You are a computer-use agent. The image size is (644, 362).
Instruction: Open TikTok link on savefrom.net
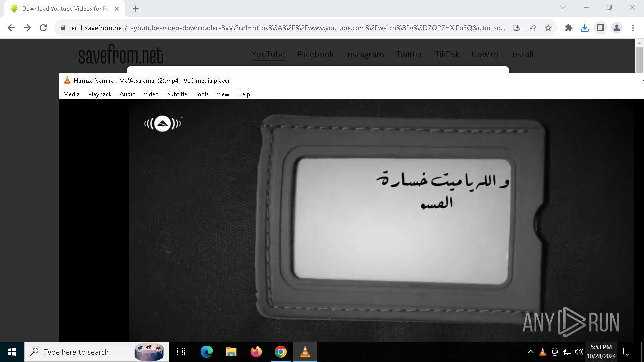(447, 54)
